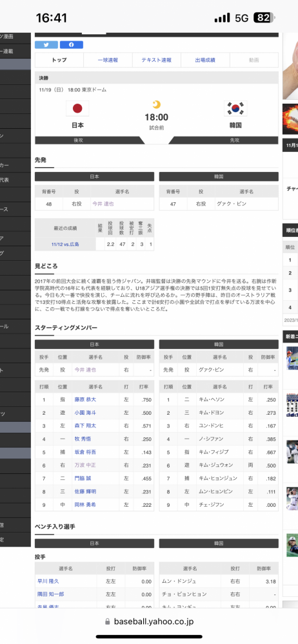Open bench pitcher 隅田 知一郎 link
298x644 pixels.
coord(50,594)
